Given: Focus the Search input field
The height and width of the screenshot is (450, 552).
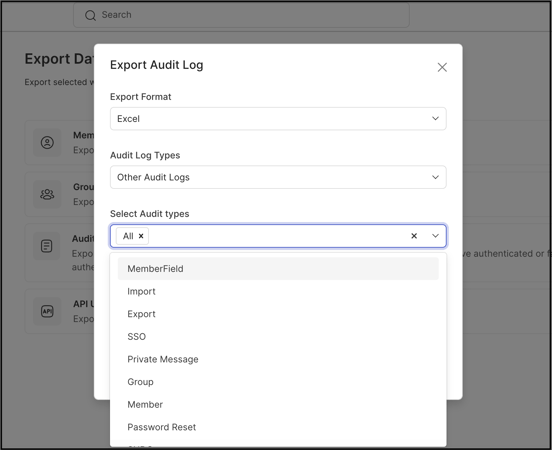Looking at the screenshot, I should coord(241,15).
